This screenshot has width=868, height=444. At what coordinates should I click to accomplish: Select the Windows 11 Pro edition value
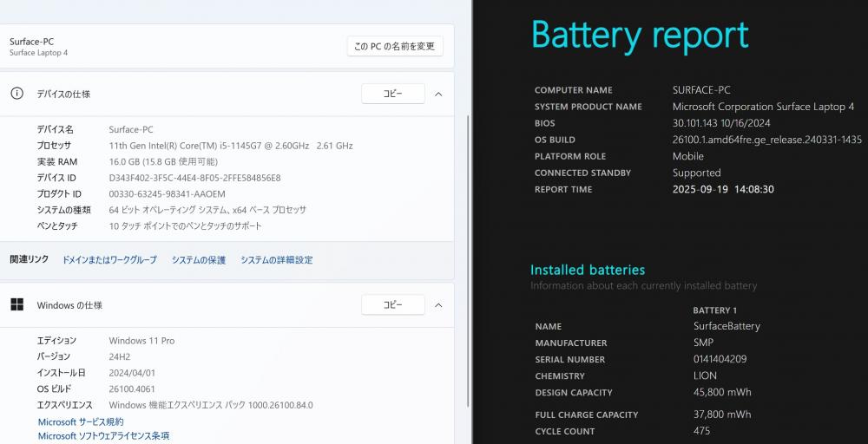(x=141, y=341)
